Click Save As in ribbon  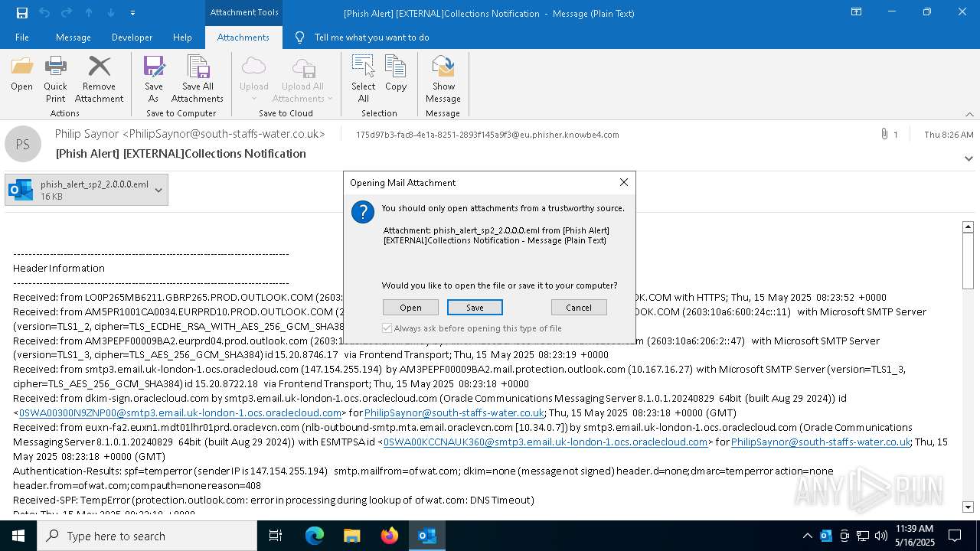tap(154, 80)
